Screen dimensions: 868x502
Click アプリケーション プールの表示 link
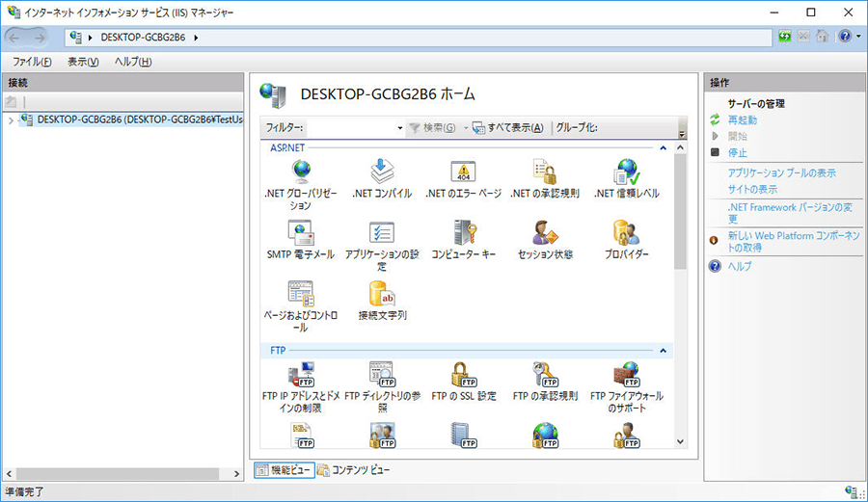(781, 172)
